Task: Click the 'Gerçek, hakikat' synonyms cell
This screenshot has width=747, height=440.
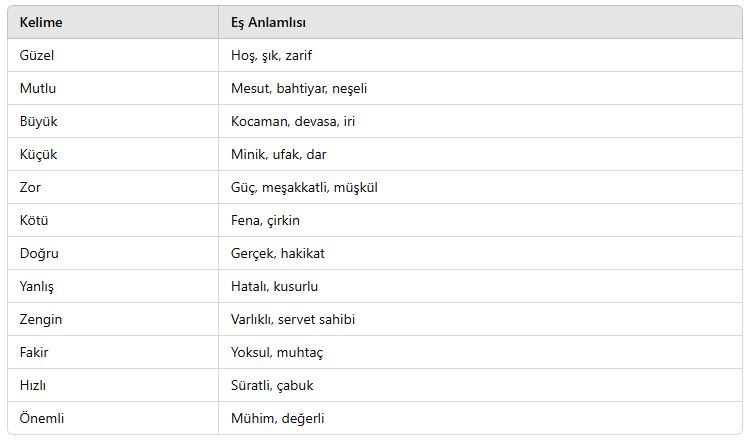Action: click(480, 253)
